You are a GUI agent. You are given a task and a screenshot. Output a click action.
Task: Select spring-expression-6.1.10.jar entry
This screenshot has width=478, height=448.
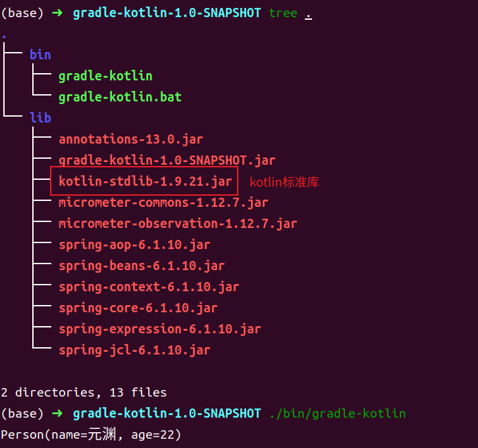coord(160,329)
